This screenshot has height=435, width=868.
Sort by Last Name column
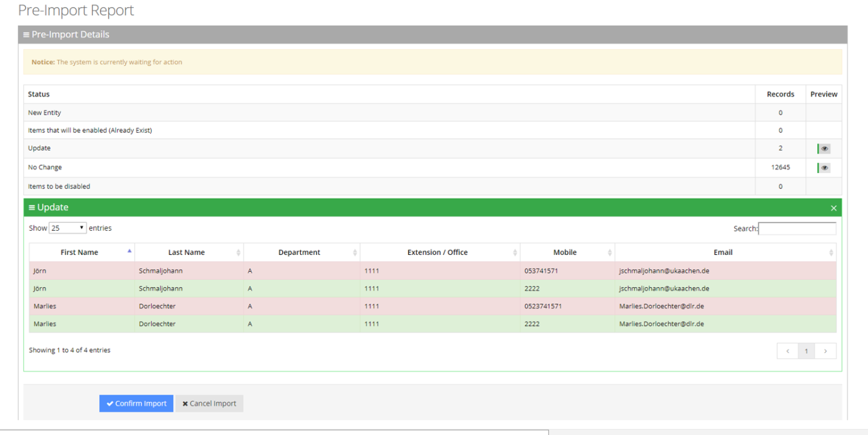(187, 252)
